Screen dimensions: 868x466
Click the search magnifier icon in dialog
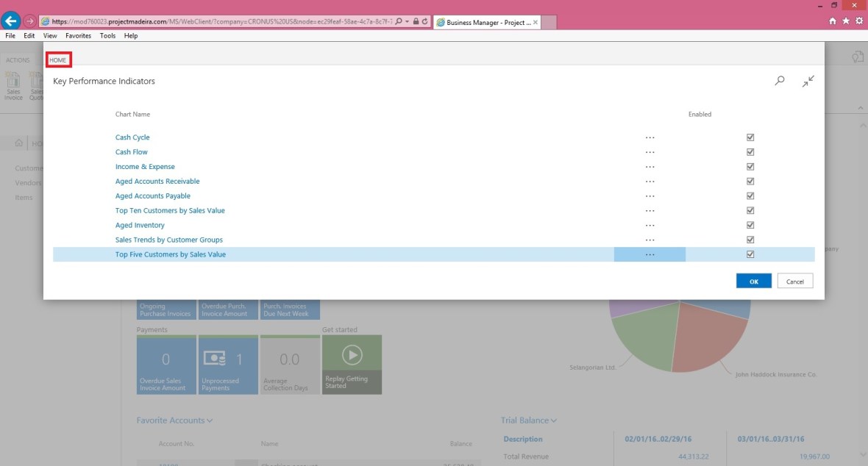click(x=780, y=81)
